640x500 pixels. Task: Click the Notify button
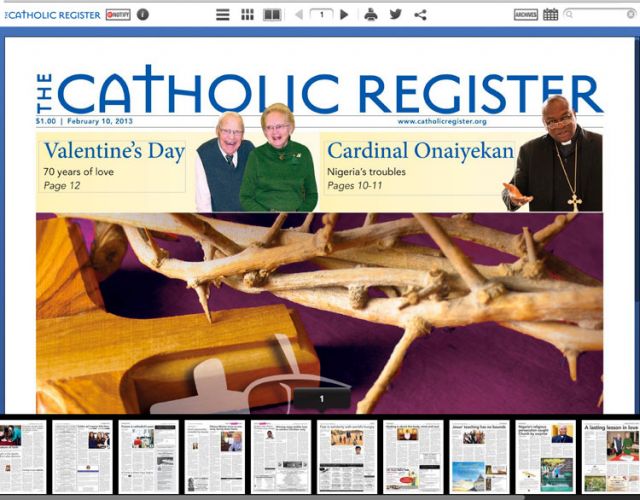pyautogui.click(x=118, y=15)
